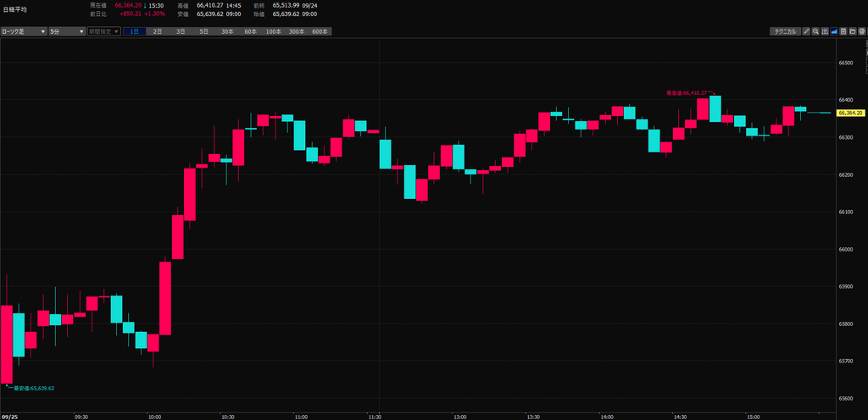Click the zoom-out magnifier icon
Viewport: 868px width, 420px height.
coord(815,31)
